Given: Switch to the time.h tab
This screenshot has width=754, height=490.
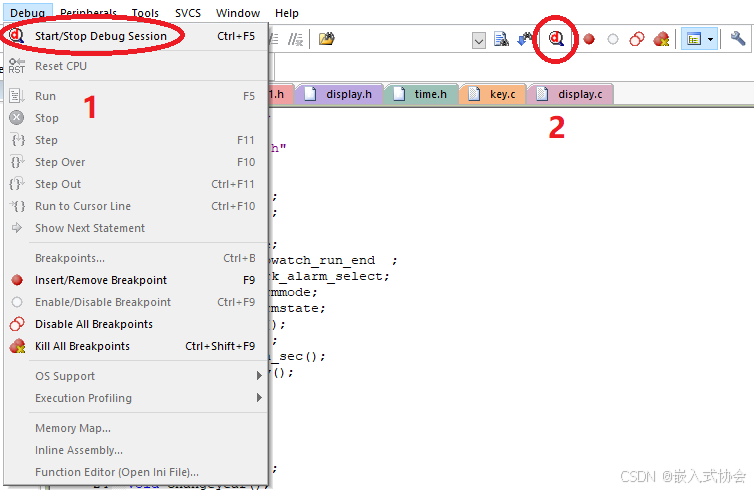Looking at the screenshot, I should (x=422, y=94).
